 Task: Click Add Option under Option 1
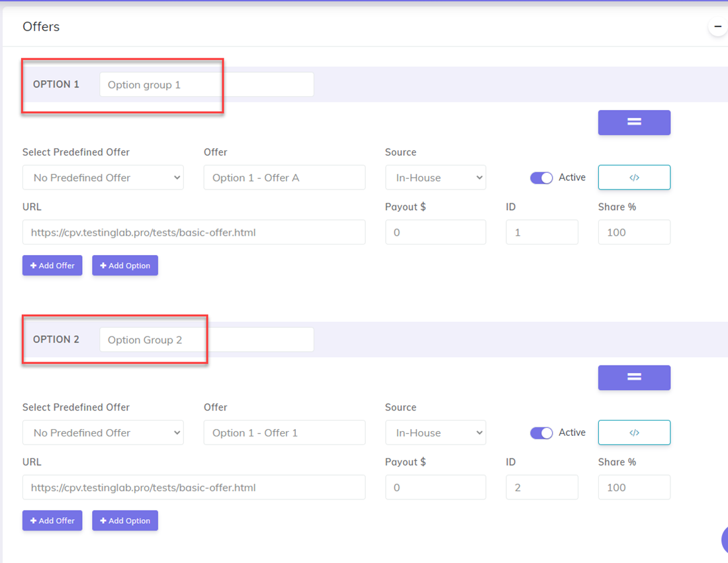click(124, 265)
